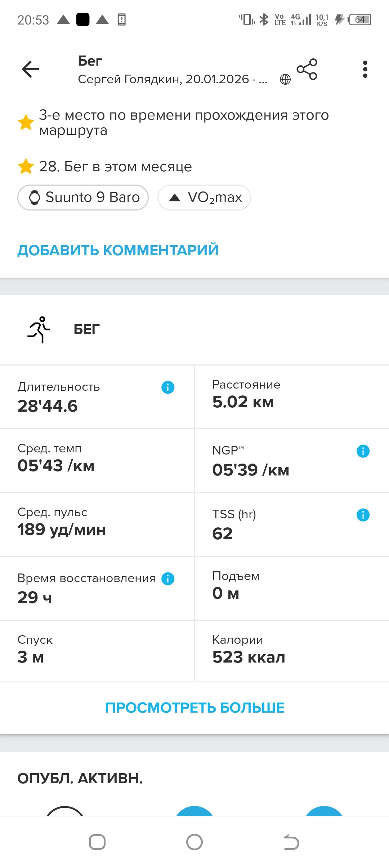Expand stats with ПРОСМОТРЕТЬ БОЛЬШЕ
Image resolution: width=389 pixels, height=868 pixels.
(x=194, y=708)
